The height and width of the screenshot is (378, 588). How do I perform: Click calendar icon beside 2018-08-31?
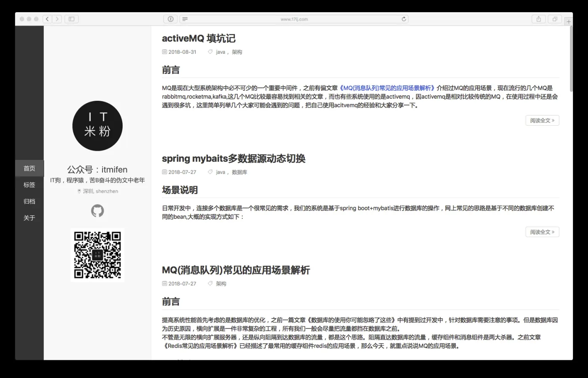click(164, 52)
